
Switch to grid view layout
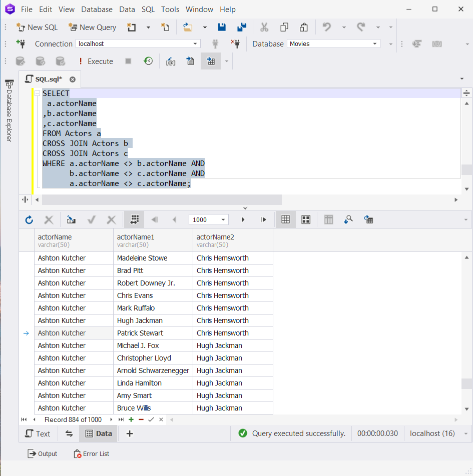pos(285,220)
